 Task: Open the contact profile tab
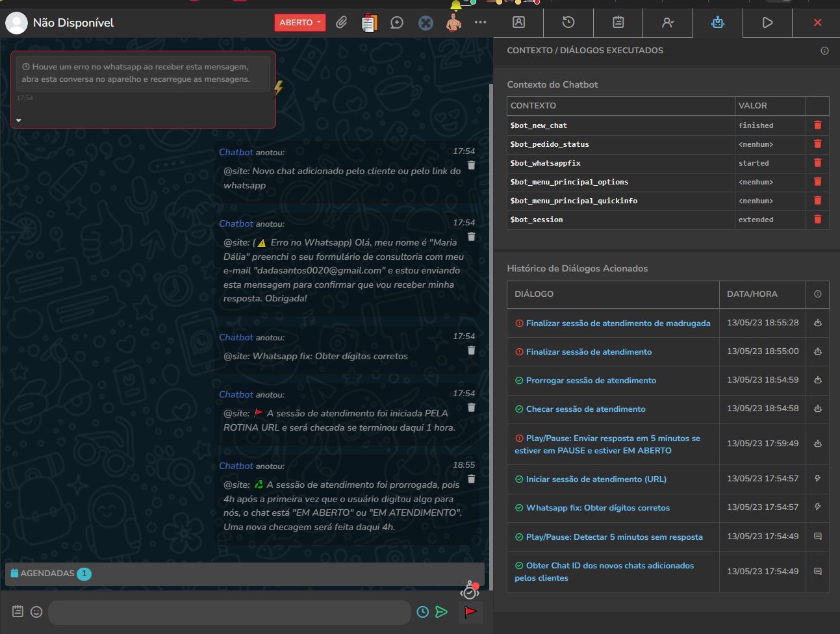point(518,23)
